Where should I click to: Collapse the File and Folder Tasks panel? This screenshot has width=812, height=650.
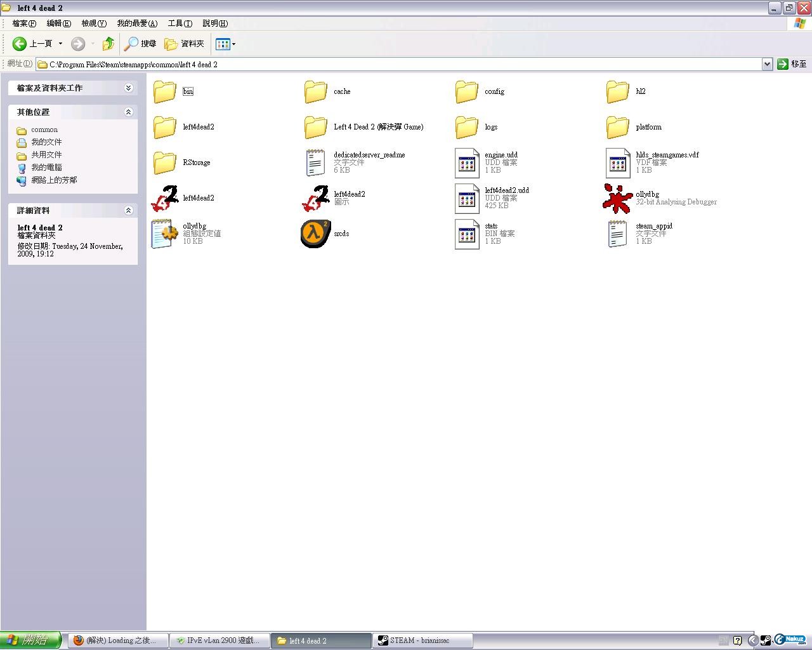click(x=128, y=88)
